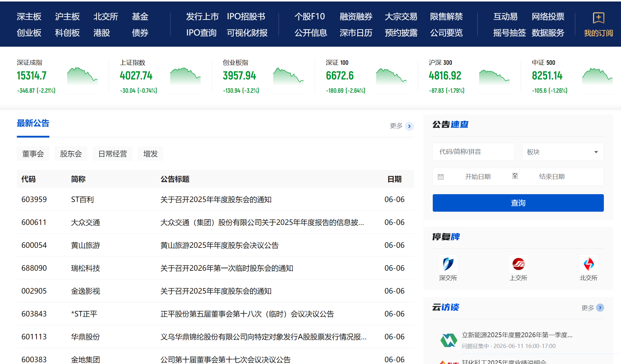Open 金逸影视 年度股东会 notice

point(216,291)
